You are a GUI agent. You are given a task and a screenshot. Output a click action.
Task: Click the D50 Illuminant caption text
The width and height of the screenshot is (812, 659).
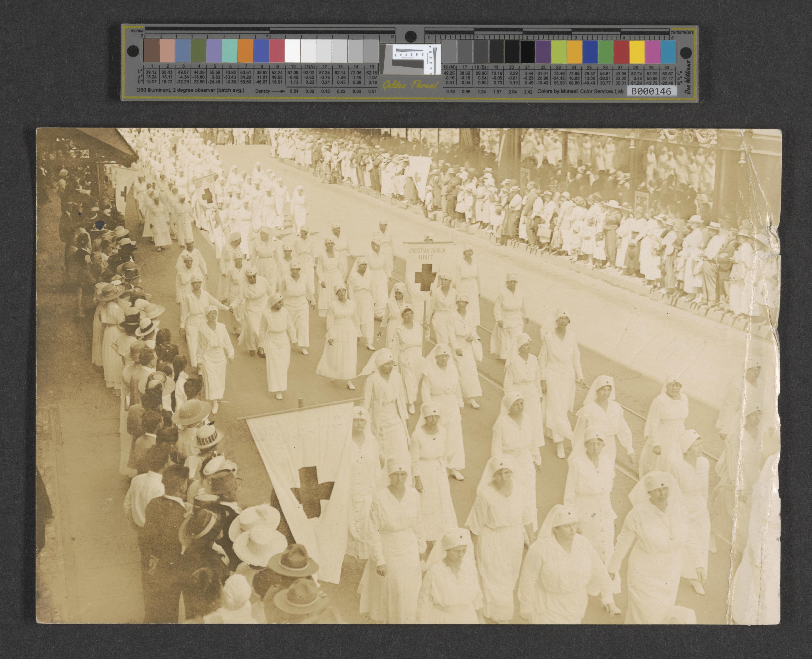190,90
